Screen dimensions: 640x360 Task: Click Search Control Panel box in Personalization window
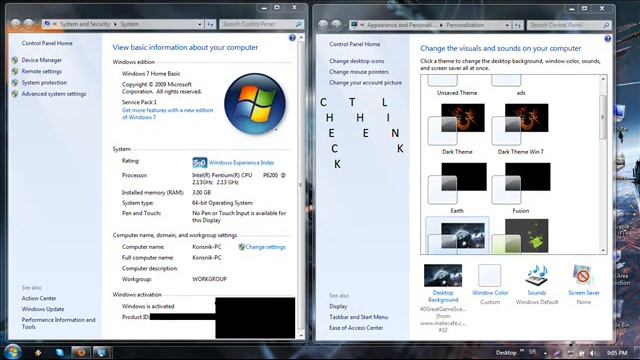[569, 25]
